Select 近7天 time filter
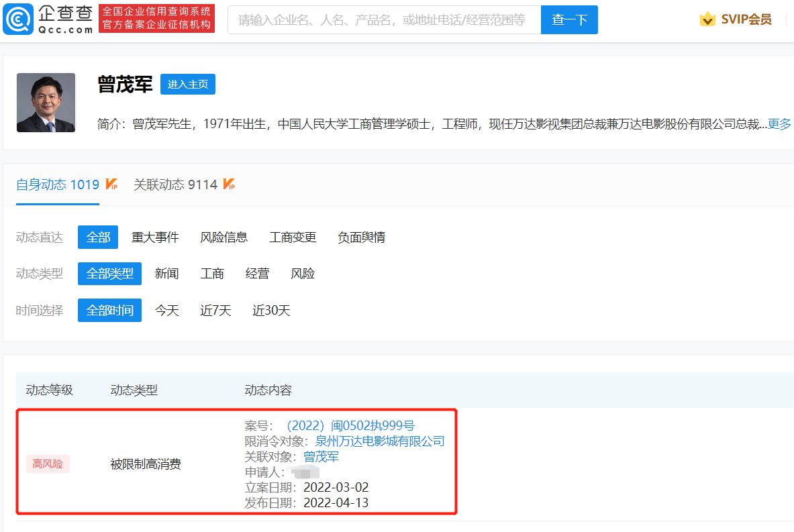794x532 pixels. pos(215,311)
